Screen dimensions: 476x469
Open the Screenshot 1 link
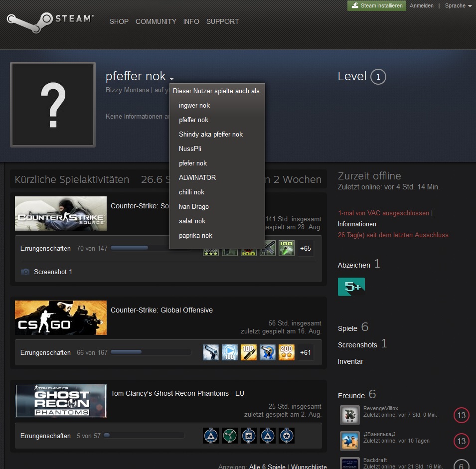pos(53,272)
